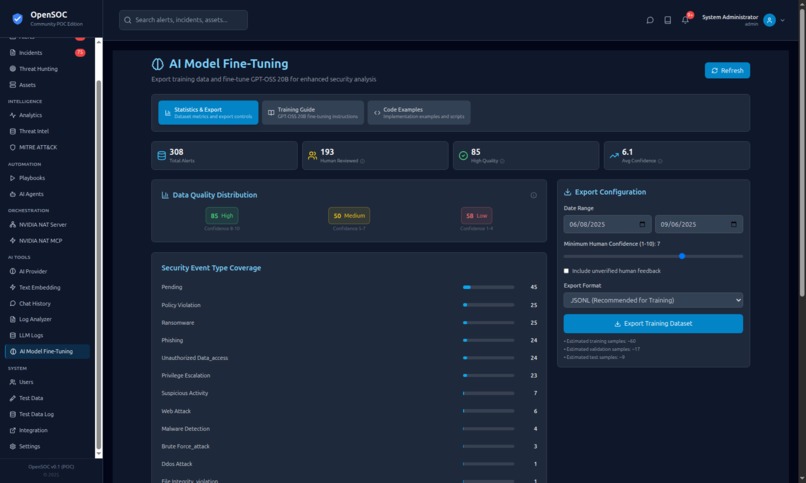
Task: Click the NVIDIA NAT MCP icon
Action: click(12, 240)
